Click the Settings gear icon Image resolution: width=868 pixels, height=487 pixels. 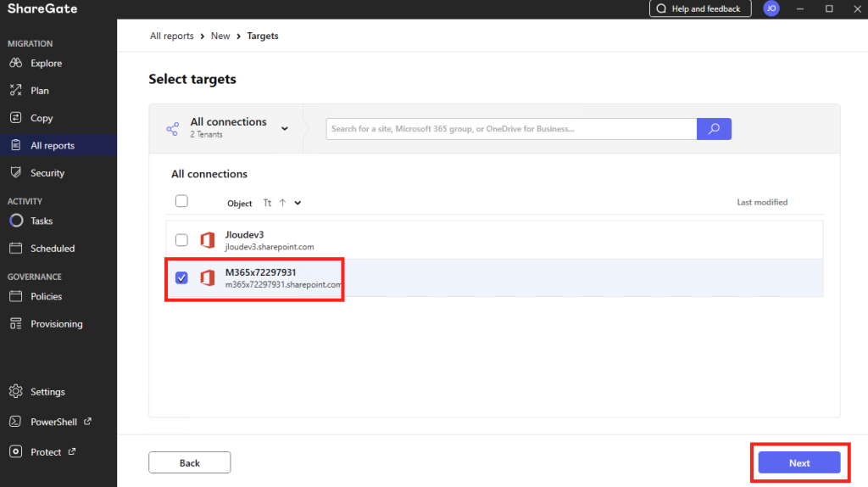coord(15,391)
